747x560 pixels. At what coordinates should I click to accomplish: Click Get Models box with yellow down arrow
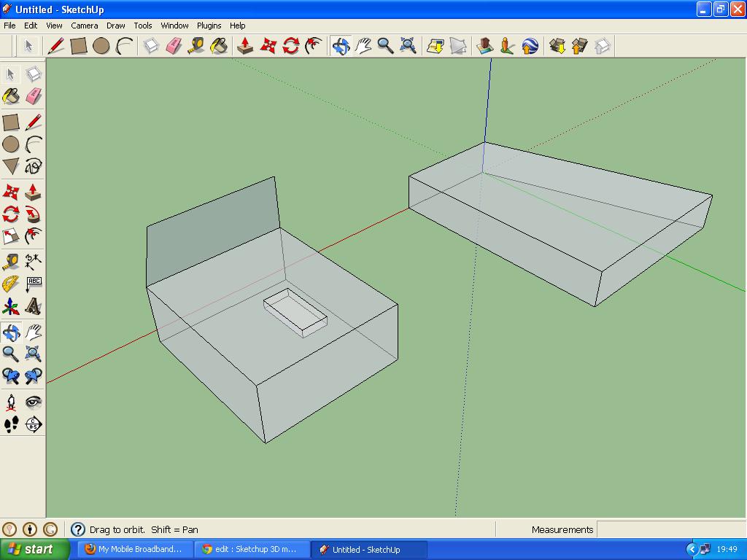[x=557, y=46]
